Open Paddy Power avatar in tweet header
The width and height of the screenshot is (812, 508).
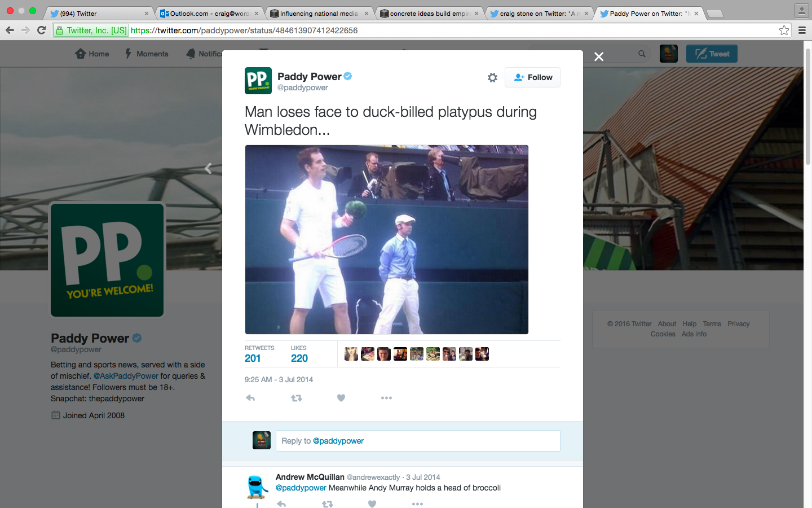coord(258,81)
